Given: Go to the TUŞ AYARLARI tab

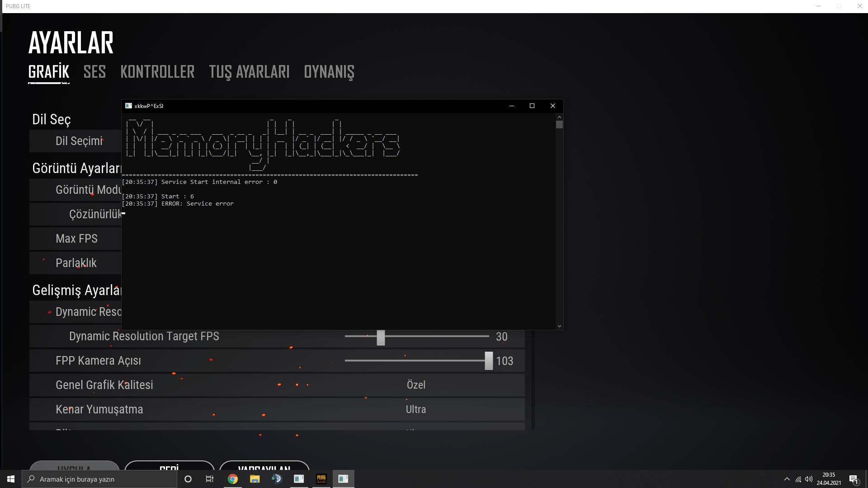Looking at the screenshot, I should (249, 72).
